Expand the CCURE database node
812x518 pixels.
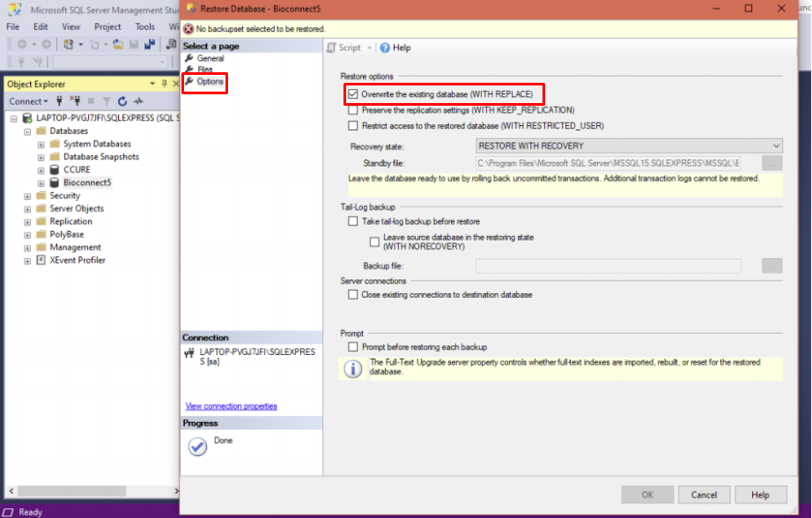coord(41,170)
